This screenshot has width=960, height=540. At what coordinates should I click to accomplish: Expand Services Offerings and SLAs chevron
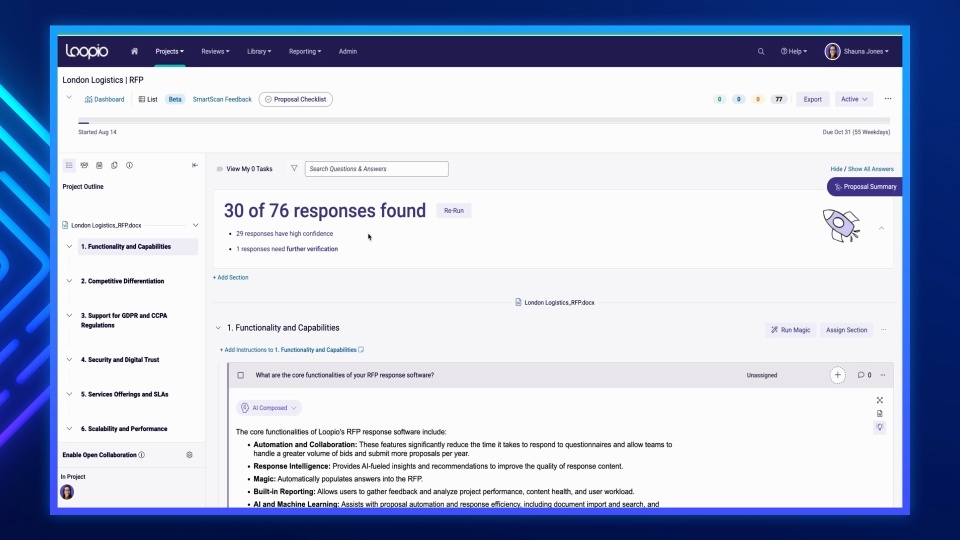point(69,394)
